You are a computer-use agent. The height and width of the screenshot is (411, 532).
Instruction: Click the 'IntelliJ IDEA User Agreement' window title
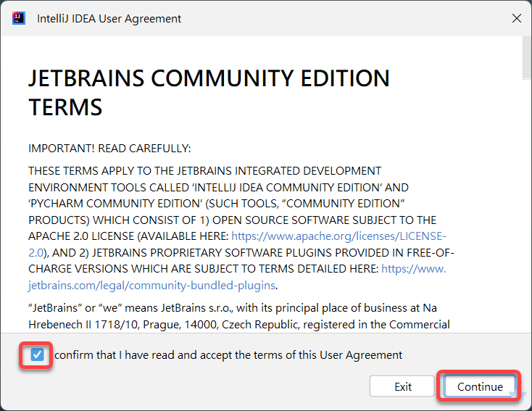(x=109, y=19)
